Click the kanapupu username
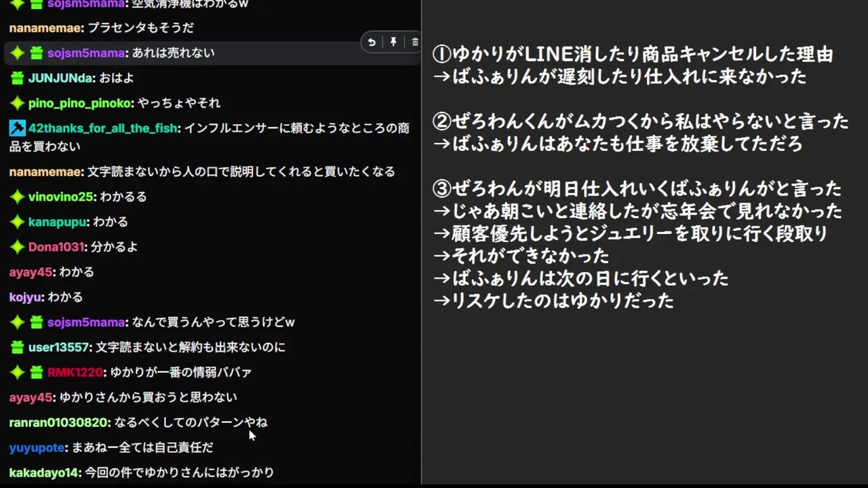Viewport: 868px width, 488px height. point(57,222)
